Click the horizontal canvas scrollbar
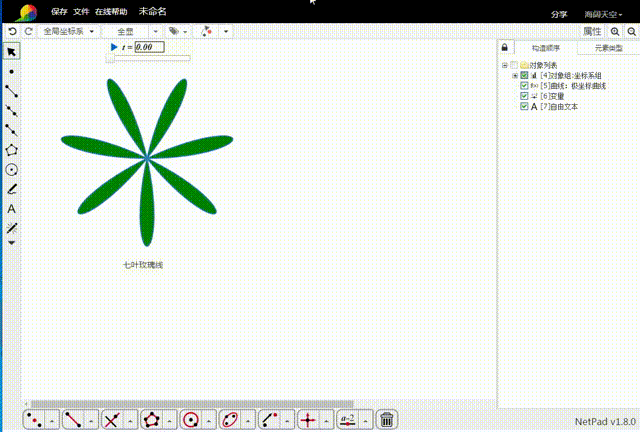The image size is (640, 432). coord(192,404)
